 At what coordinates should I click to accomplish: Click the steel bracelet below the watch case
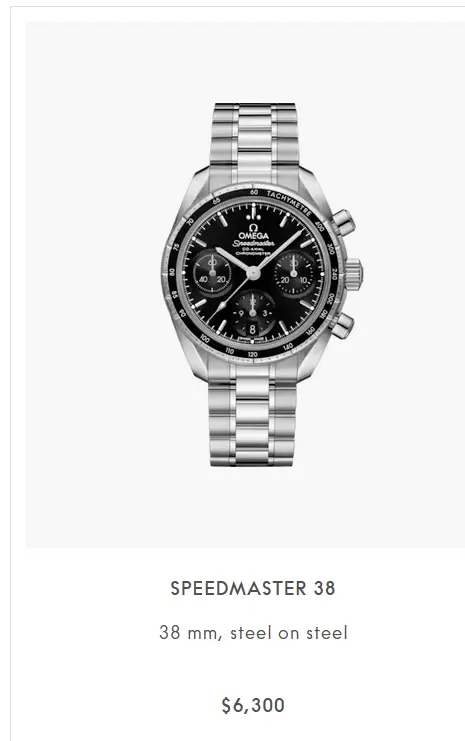pos(253,415)
